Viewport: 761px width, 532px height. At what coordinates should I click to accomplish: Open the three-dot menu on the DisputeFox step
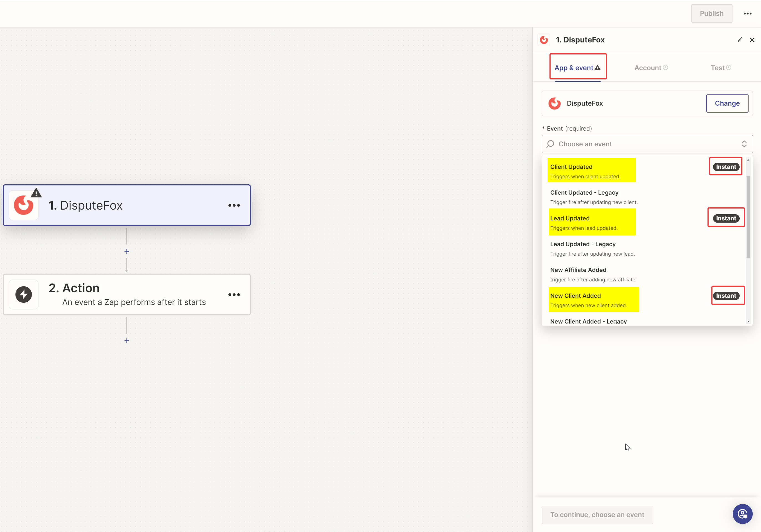pyautogui.click(x=234, y=205)
